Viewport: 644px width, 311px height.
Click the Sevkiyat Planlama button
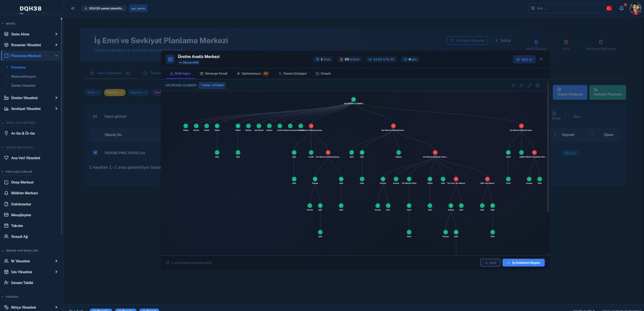coord(608,92)
